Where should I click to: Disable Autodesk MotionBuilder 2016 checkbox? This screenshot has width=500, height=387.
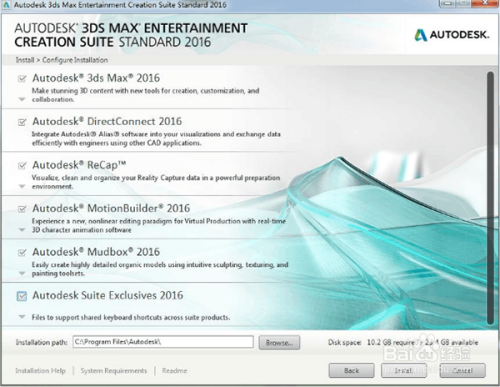point(22,209)
